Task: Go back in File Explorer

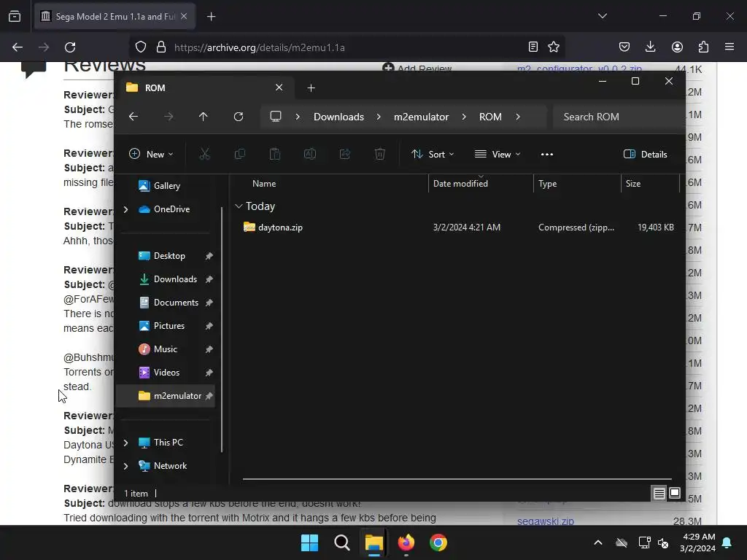Action: tap(133, 117)
